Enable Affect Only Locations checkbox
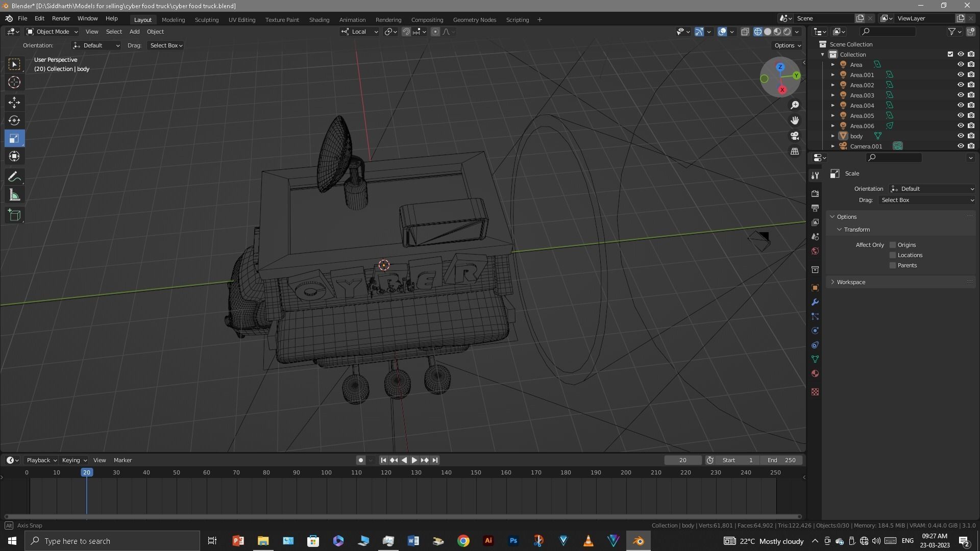 point(893,255)
